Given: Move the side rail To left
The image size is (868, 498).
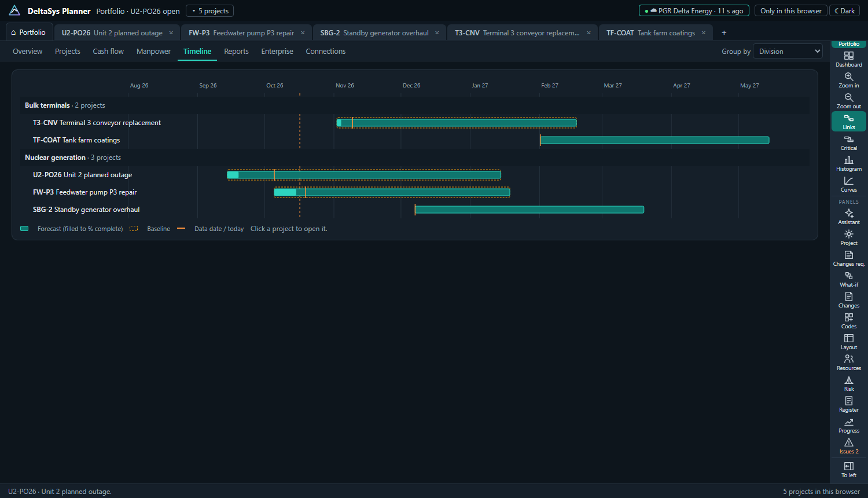Looking at the screenshot, I should (x=849, y=470).
